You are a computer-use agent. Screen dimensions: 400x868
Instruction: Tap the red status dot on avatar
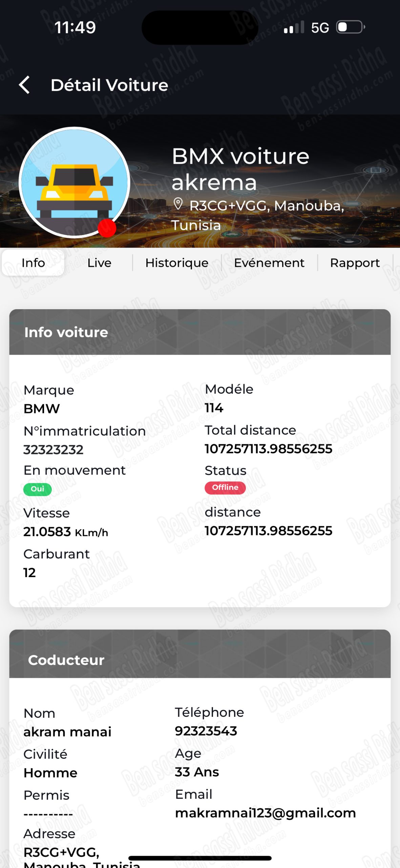pyautogui.click(x=107, y=228)
